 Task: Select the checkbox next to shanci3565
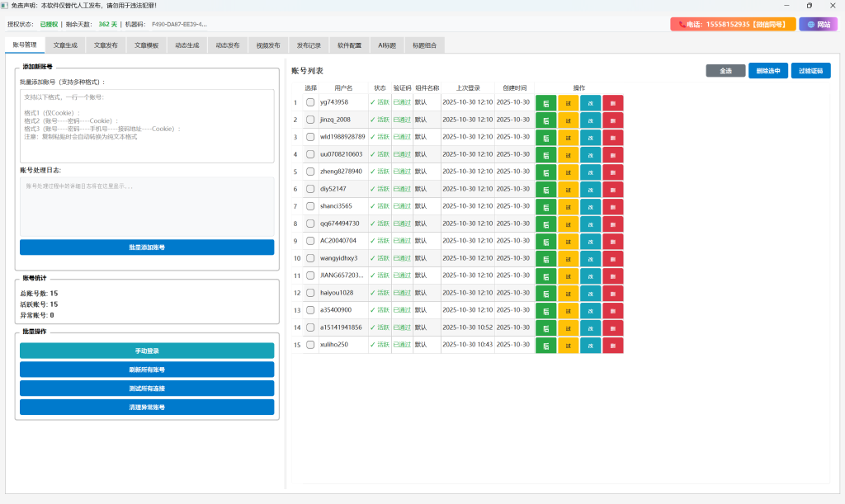pyautogui.click(x=310, y=206)
